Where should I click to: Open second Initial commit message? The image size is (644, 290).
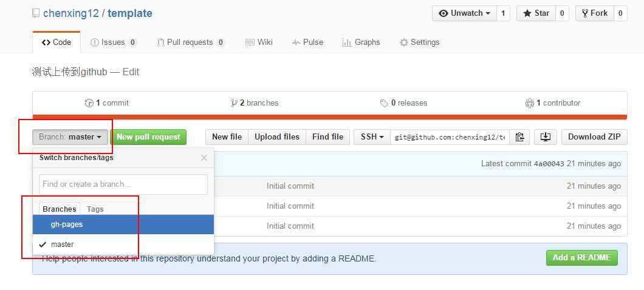point(290,206)
